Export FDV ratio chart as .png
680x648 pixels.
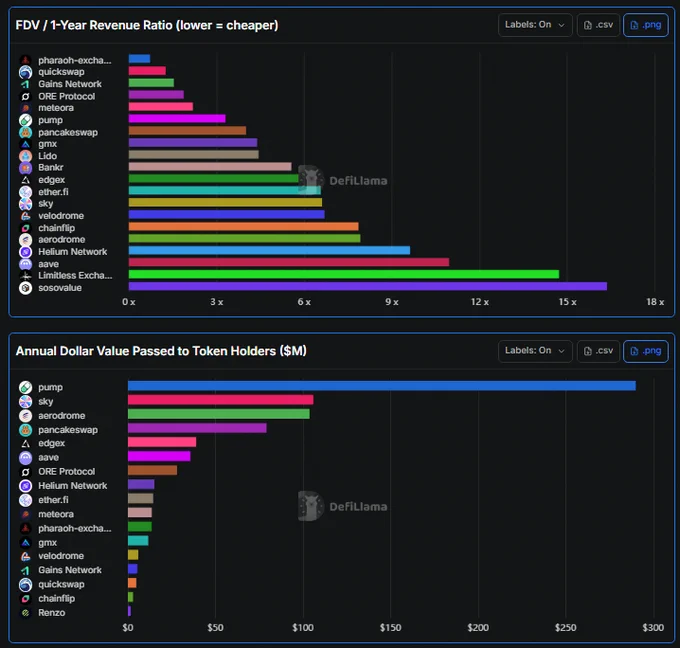646,25
